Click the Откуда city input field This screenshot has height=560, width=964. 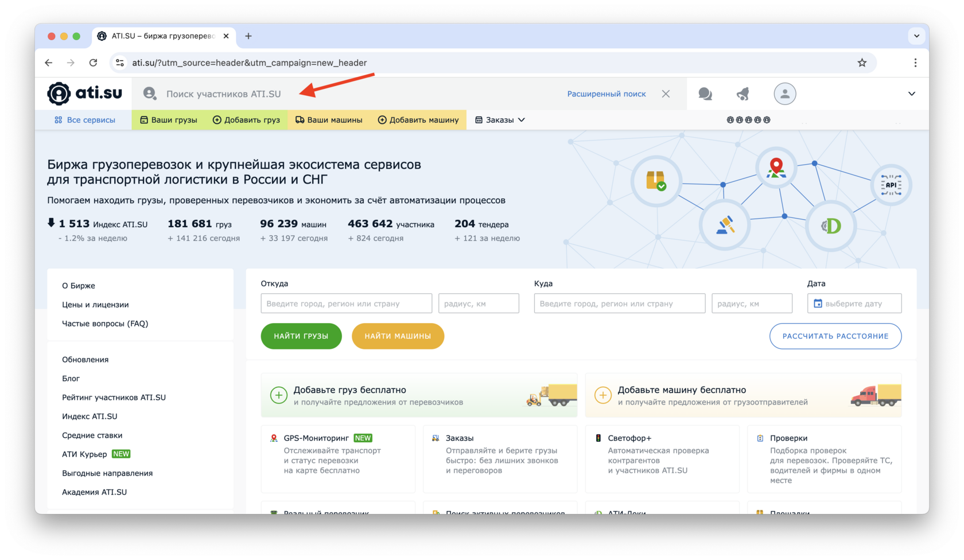346,304
